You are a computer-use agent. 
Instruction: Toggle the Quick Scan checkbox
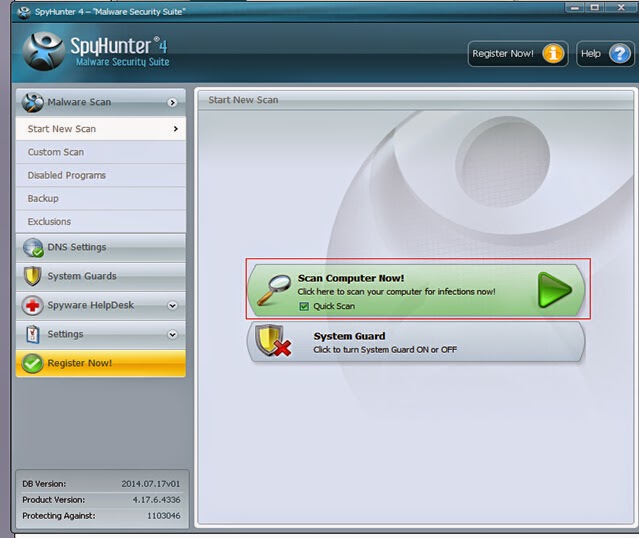pos(304,306)
